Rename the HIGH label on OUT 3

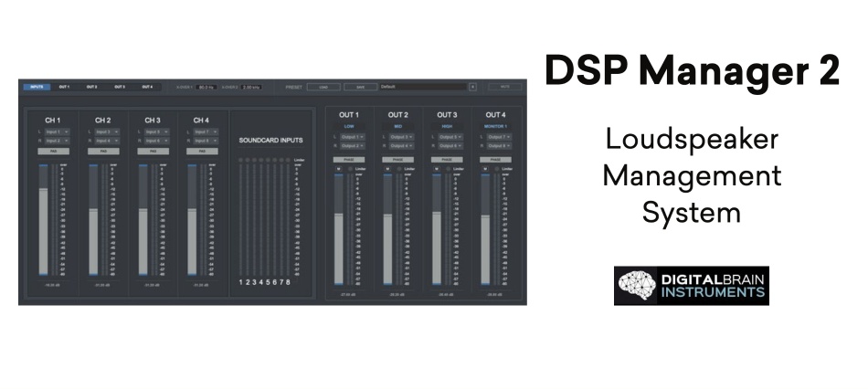tap(448, 126)
